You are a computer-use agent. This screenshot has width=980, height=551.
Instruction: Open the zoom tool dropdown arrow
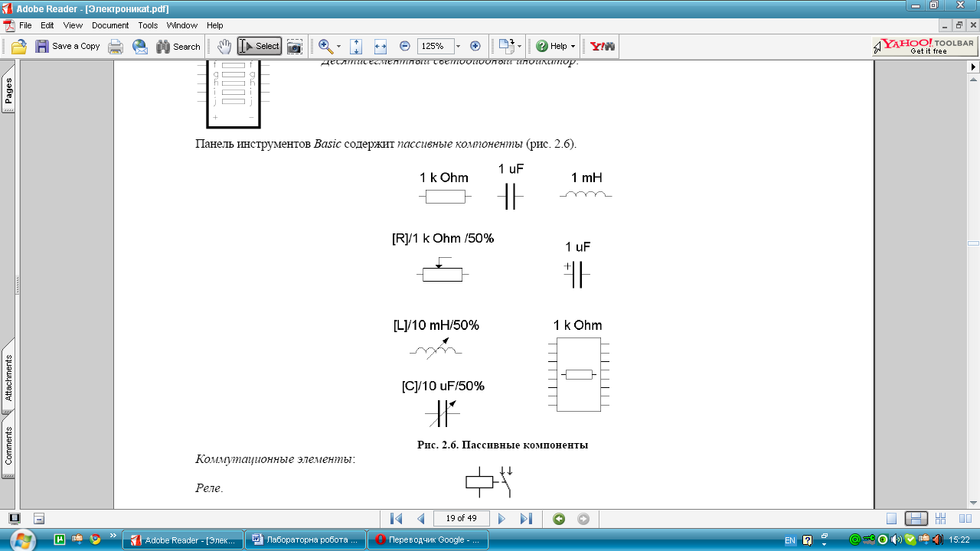[338, 47]
